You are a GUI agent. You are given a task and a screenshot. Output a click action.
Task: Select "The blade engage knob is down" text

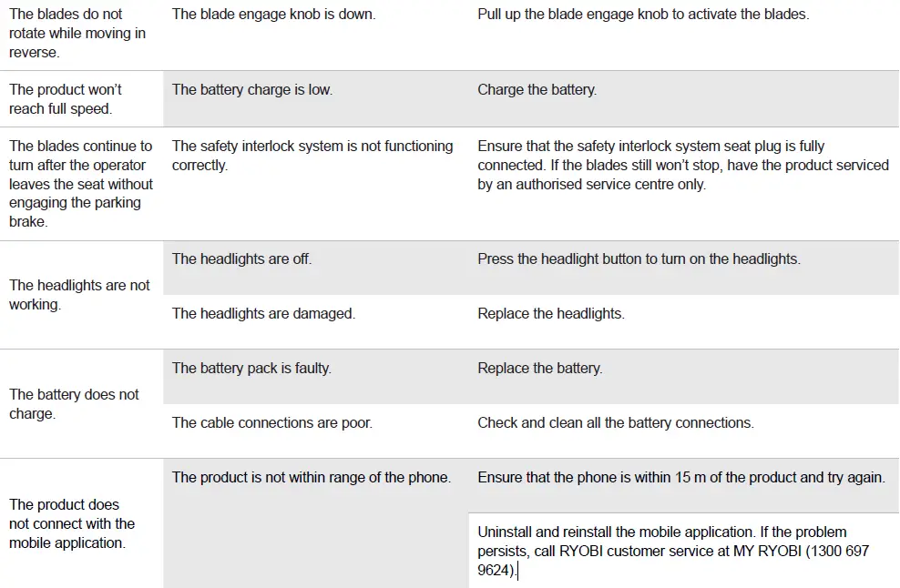(273, 15)
